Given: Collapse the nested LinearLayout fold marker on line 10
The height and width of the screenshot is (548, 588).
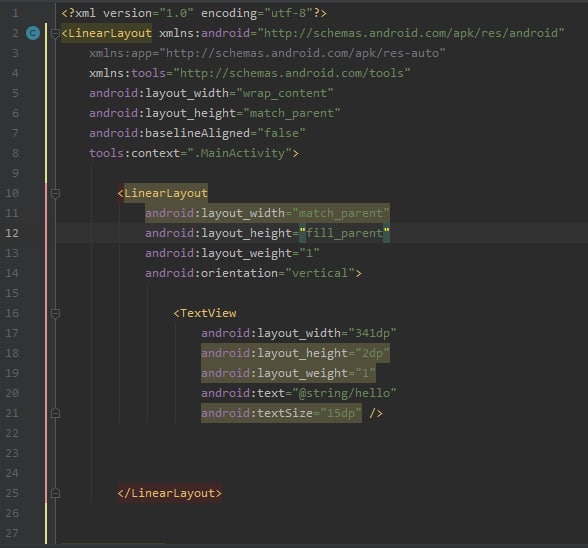Looking at the screenshot, I should pyautogui.click(x=55, y=194).
